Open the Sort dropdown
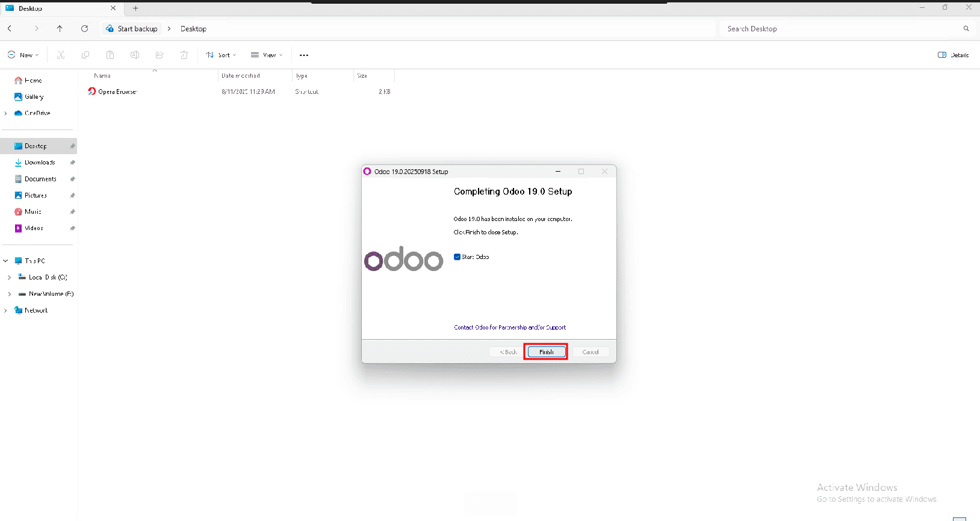 pyautogui.click(x=221, y=55)
